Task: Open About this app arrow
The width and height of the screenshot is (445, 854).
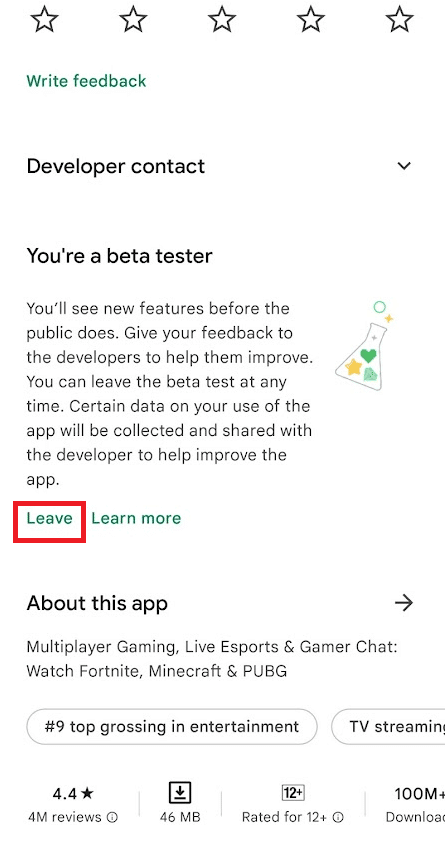Action: tap(404, 603)
